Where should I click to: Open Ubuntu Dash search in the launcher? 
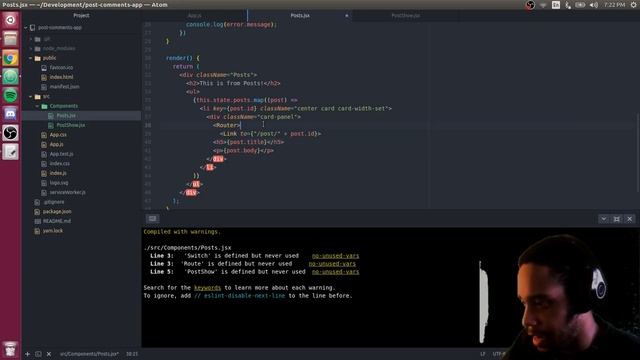(10, 20)
